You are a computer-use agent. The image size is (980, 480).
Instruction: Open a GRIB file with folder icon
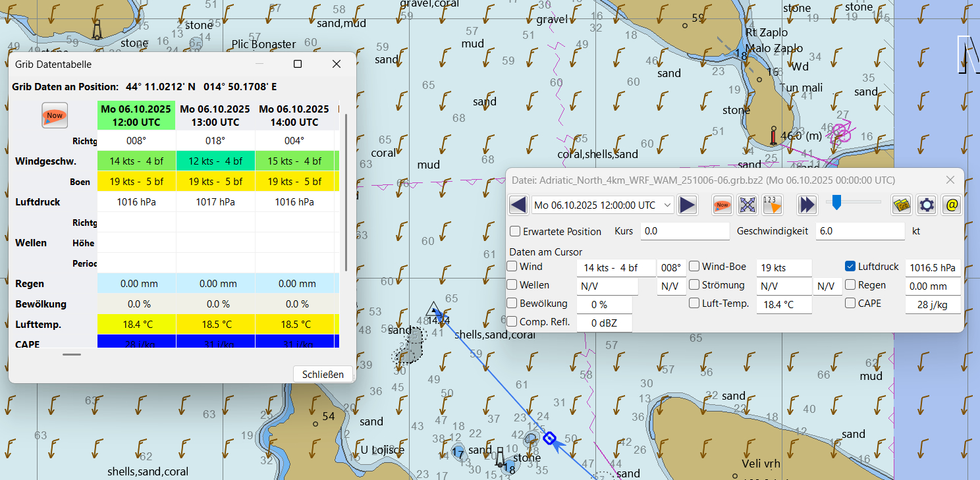[902, 205]
